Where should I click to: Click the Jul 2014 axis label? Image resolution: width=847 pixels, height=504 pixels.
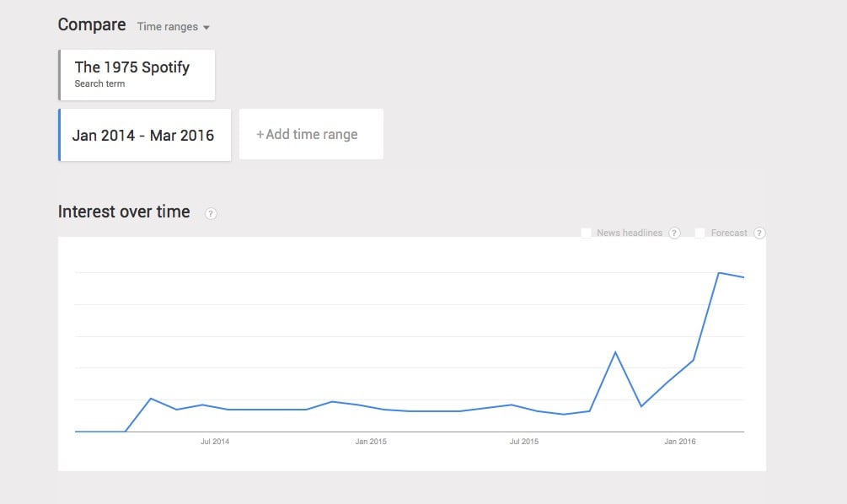(215, 442)
